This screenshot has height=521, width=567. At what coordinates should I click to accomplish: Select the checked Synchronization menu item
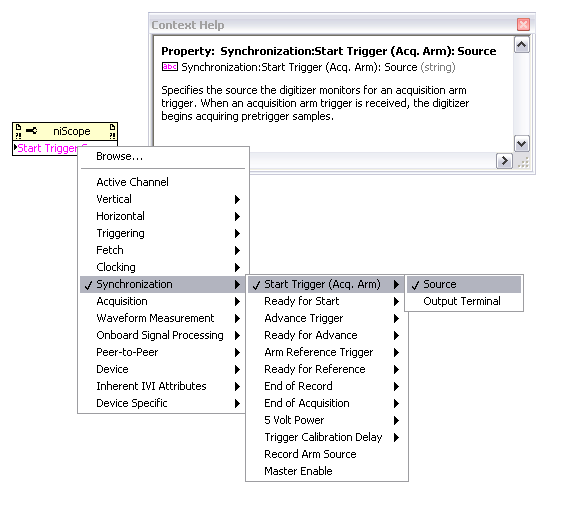click(162, 285)
